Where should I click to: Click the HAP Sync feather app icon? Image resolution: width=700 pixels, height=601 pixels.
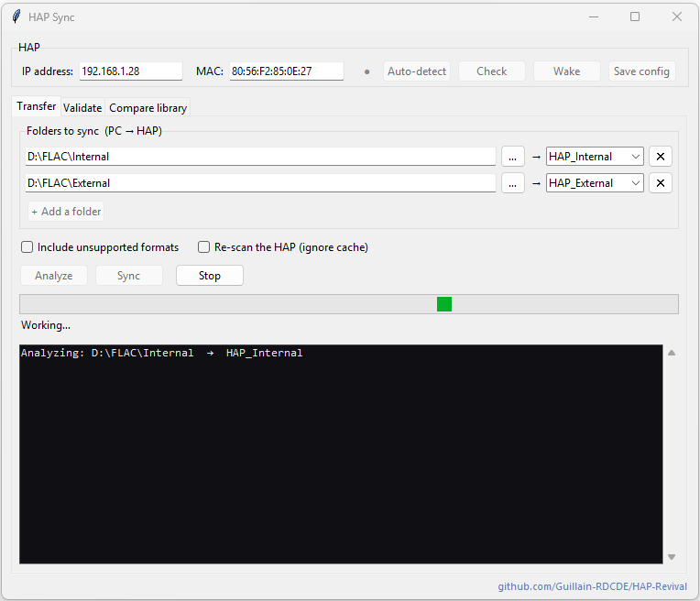[16, 17]
